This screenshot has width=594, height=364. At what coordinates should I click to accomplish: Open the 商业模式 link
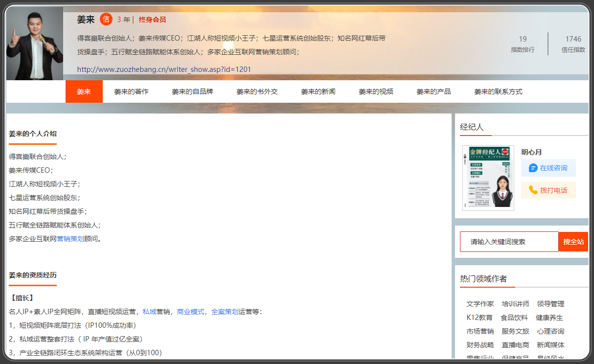tap(190, 312)
